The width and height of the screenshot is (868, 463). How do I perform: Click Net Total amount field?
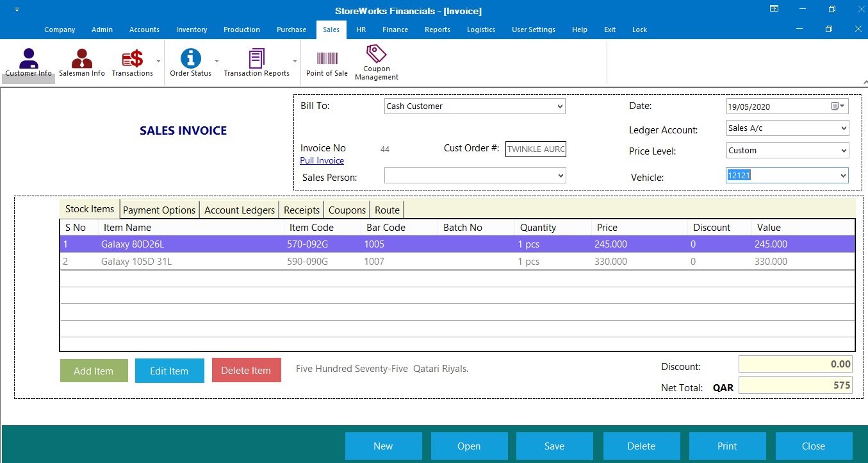coord(796,385)
